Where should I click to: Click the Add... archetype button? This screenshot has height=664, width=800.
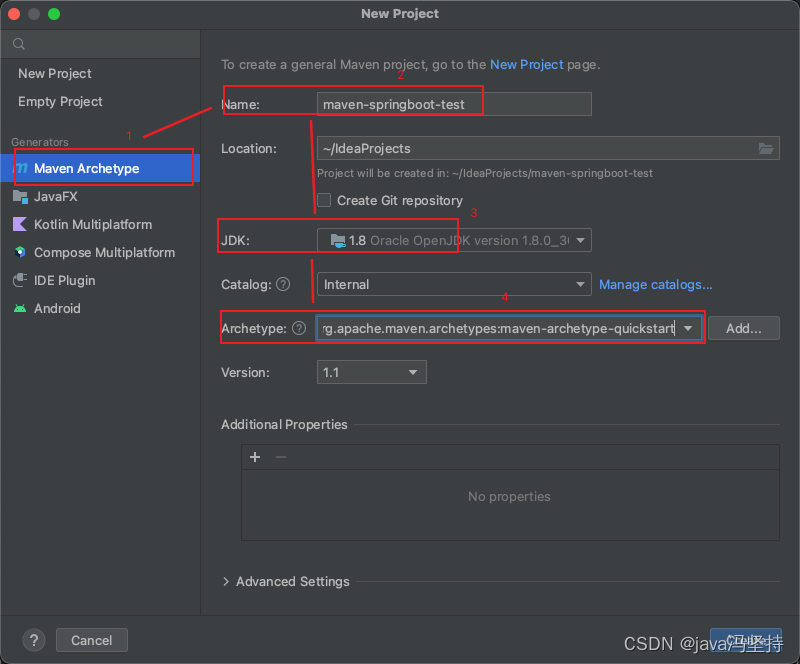[744, 328]
